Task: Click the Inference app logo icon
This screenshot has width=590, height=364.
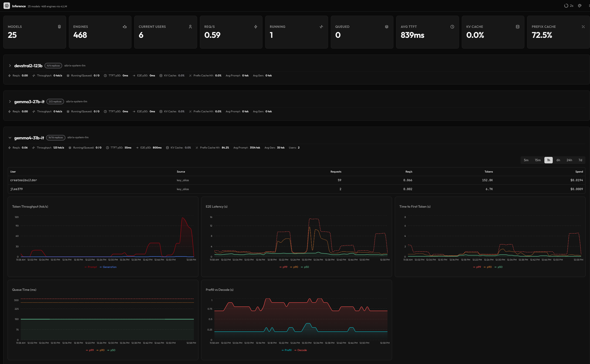Action: tap(7, 6)
